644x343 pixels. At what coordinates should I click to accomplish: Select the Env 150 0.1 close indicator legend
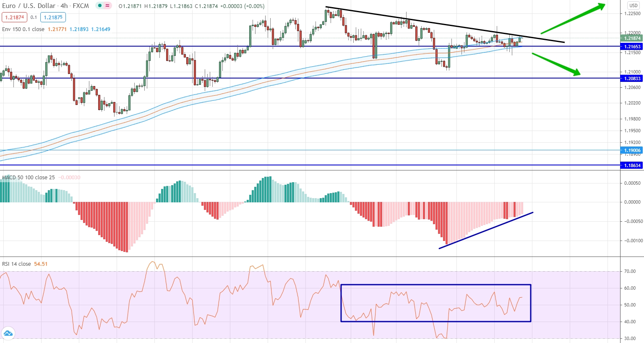(x=23, y=29)
